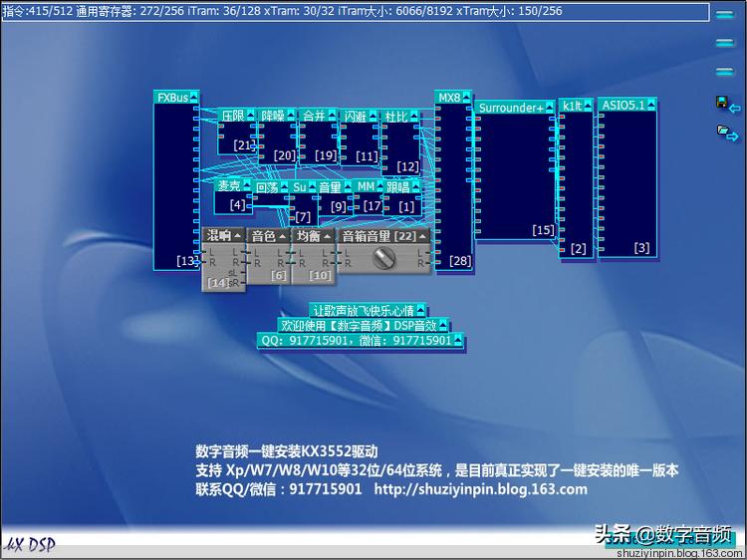Click the arrow on the Su module
This screenshot has width=747, height=560.
pyautogui.click(x=313, y=186)
